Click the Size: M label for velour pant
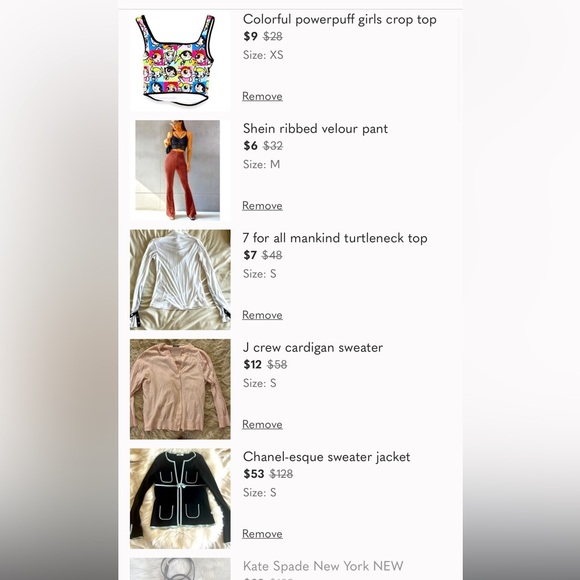Image resolution: width=580 pixels, height=580 pixels. coord(262,164)
